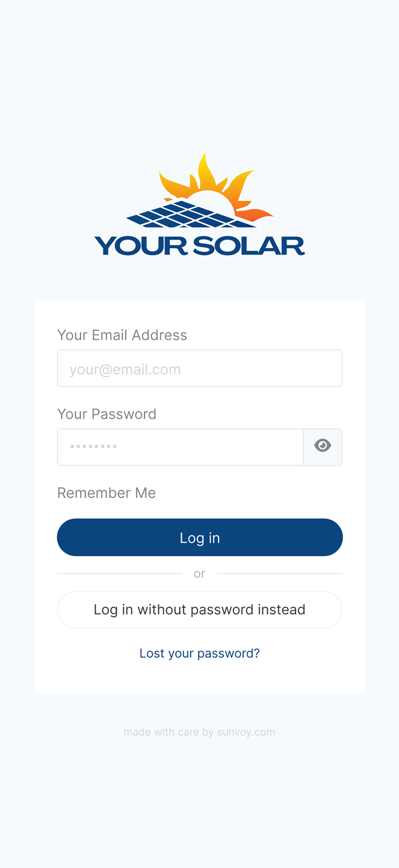Choose 'Log in without password instead'
Image resolution: width=399 pixels, height=868 pixels.
pos(199,609)
